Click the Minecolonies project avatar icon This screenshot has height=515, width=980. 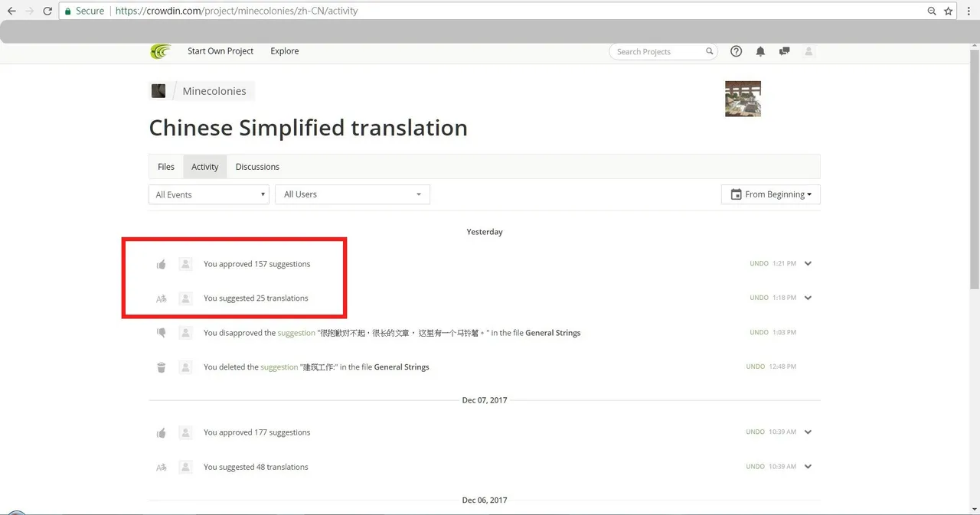click(x=158, y=90)
